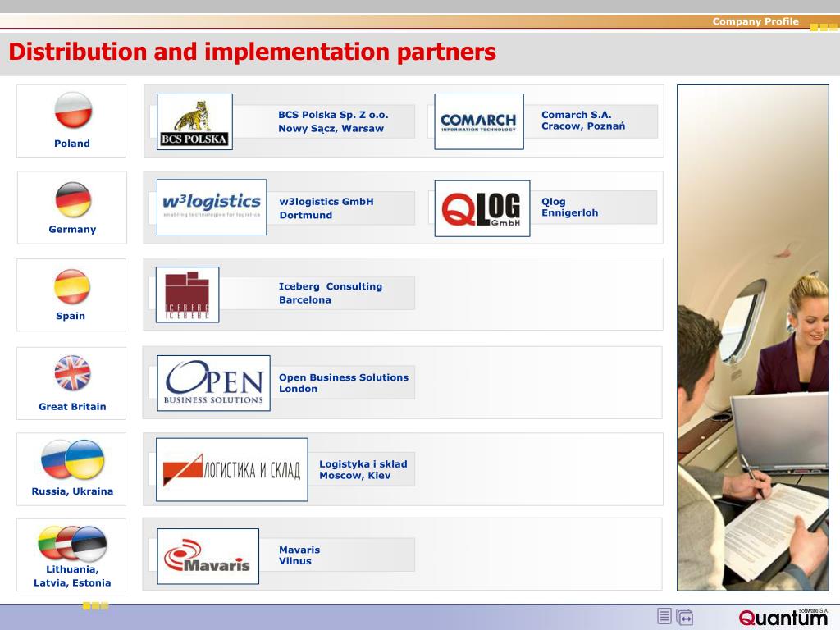Click 'London' text
Screen dimensions: 840x630
(299, 389)
